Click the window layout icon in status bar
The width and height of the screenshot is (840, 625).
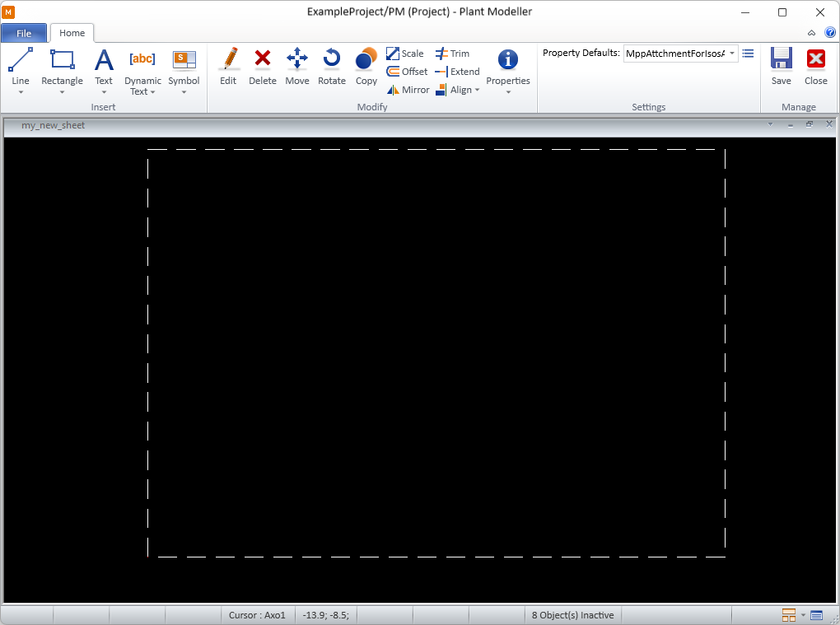point(788,615)
